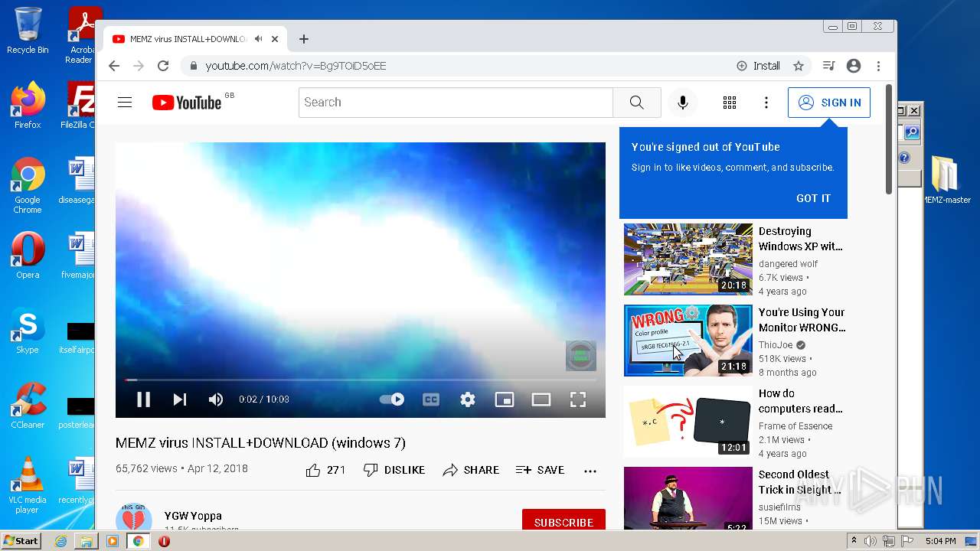Screen dimensions: 980x551
Task: Open the Chrome profile icon
Action: 854,66
